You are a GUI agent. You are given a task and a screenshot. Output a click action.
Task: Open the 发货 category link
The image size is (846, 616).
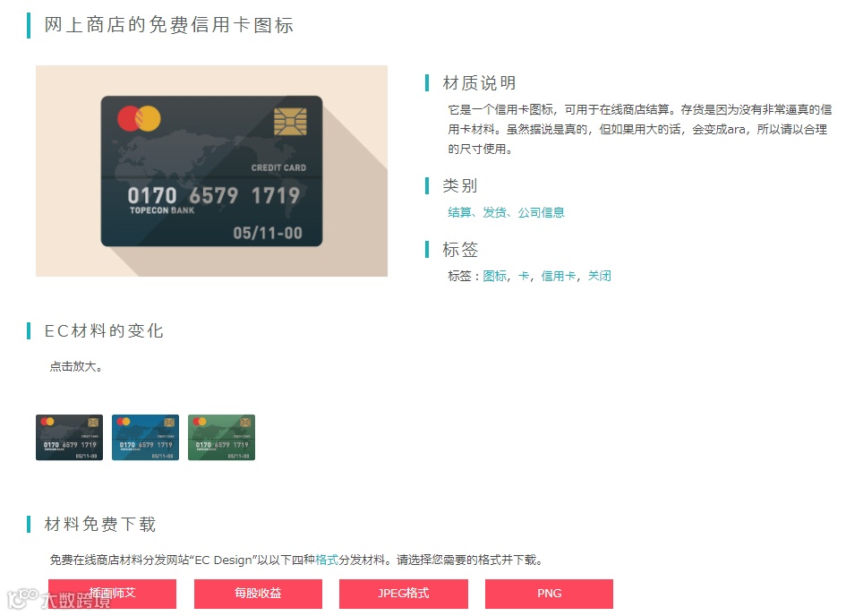pos(494,212)
